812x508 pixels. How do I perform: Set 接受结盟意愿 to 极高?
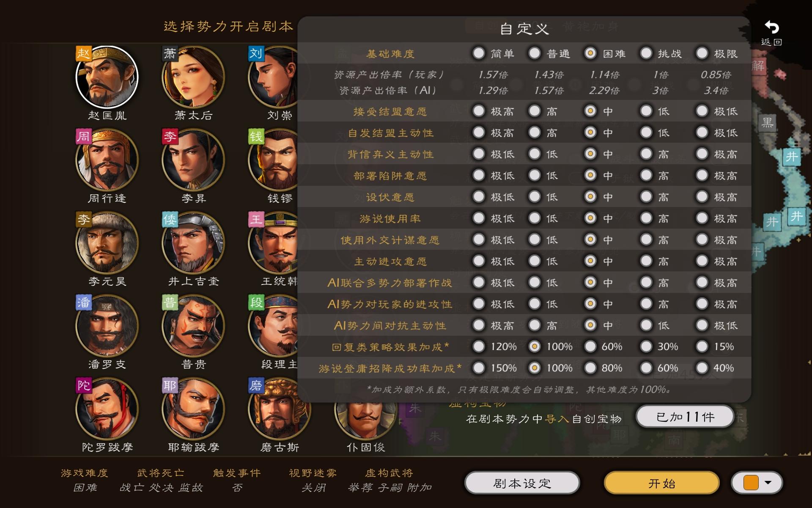pos(479,111)
